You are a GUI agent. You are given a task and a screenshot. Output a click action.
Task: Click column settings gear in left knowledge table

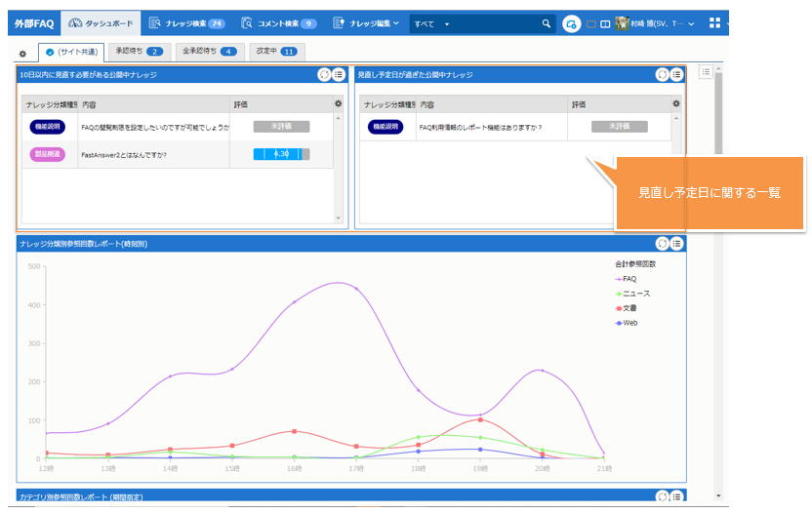338,103
